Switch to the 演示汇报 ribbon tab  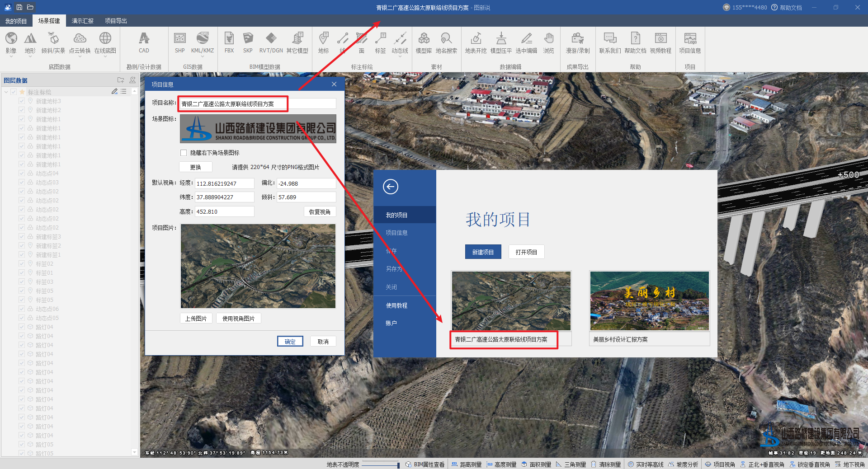tap(82, 21)
